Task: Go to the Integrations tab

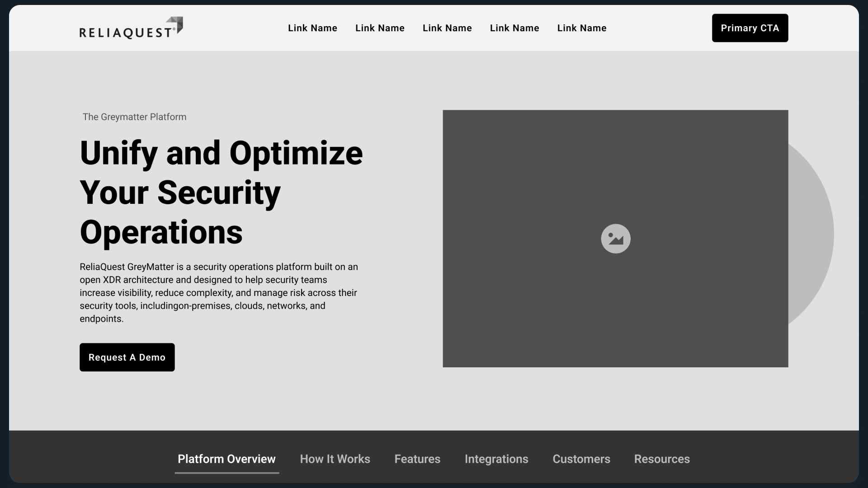Action: point(496,459)
